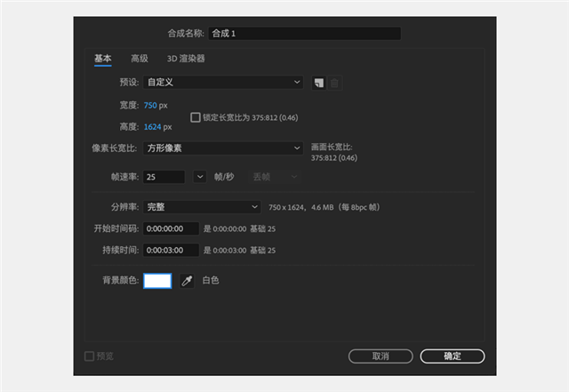This screenshot has width=569, height=392.
Task: Open the 3D 渲染器 tab
Action: (x=186, y=59)
